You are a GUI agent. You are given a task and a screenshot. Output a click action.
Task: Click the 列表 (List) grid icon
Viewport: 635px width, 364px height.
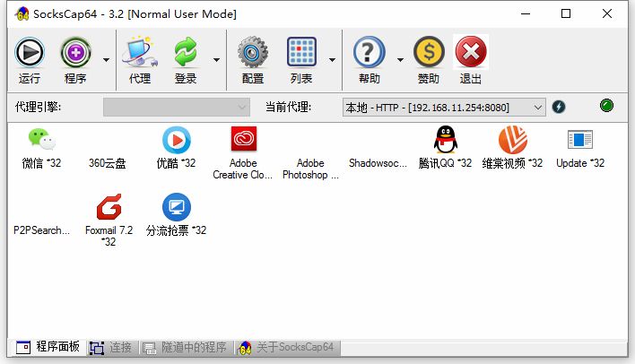coord(301,52)
